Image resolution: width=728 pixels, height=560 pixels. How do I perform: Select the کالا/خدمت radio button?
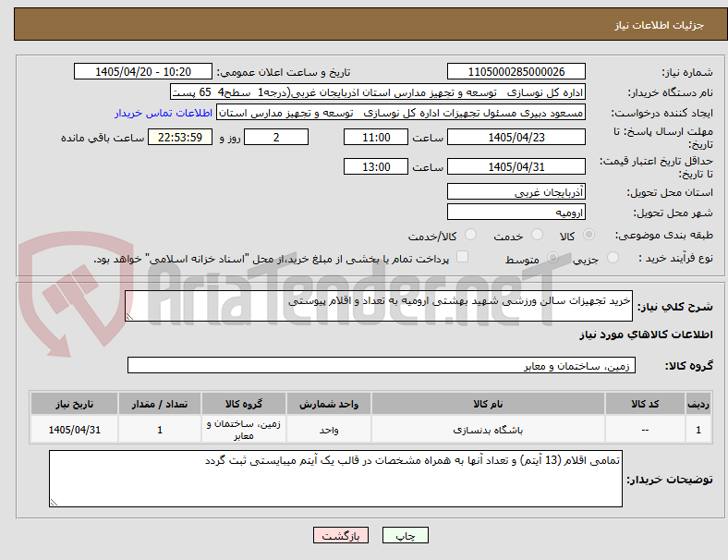471,235
